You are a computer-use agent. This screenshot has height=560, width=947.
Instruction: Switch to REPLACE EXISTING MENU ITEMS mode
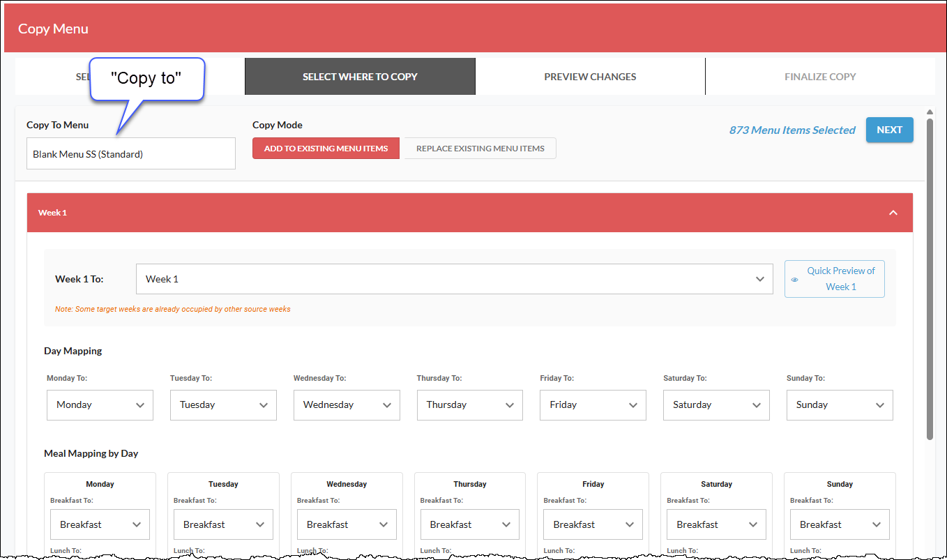coord(479,148)
